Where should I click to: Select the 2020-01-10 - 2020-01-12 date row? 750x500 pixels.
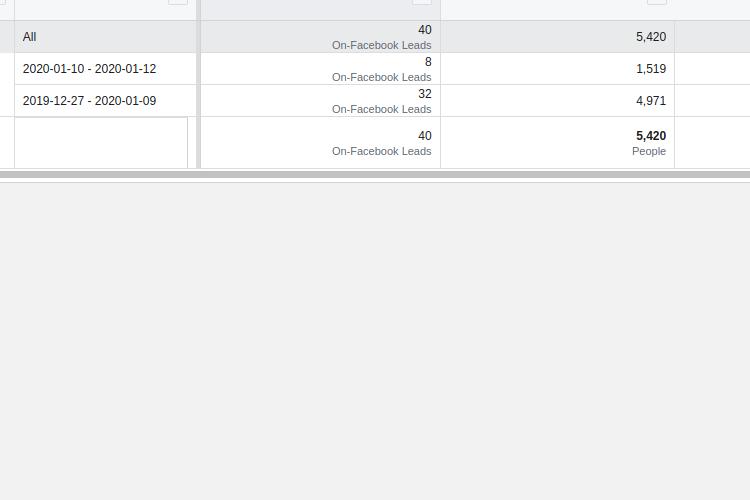point(89,69)
